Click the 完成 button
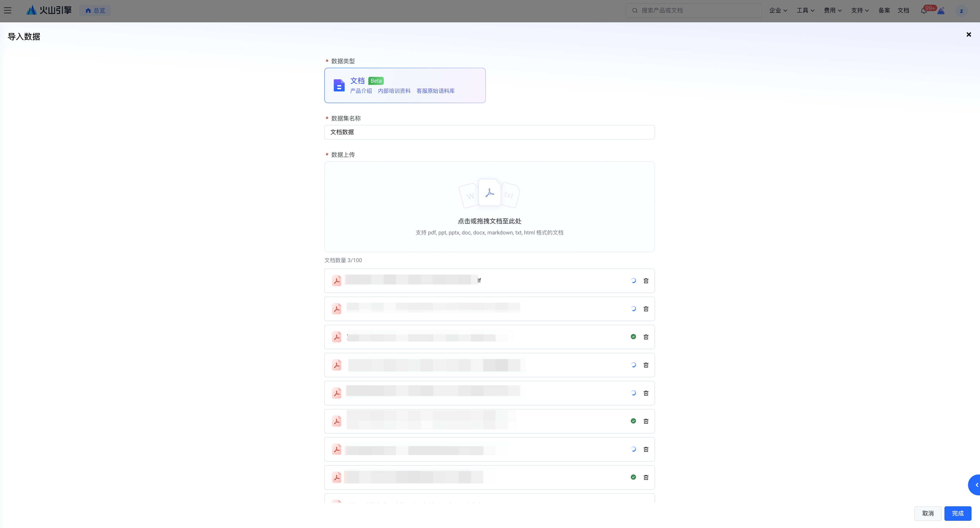This screenshot has width=980, height=528. [x=957, y=514]
